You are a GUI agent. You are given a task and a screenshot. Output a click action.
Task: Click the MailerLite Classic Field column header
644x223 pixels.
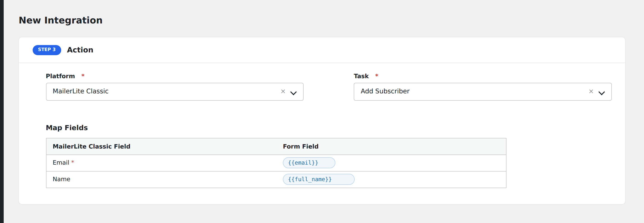click(x=92, y=146)
